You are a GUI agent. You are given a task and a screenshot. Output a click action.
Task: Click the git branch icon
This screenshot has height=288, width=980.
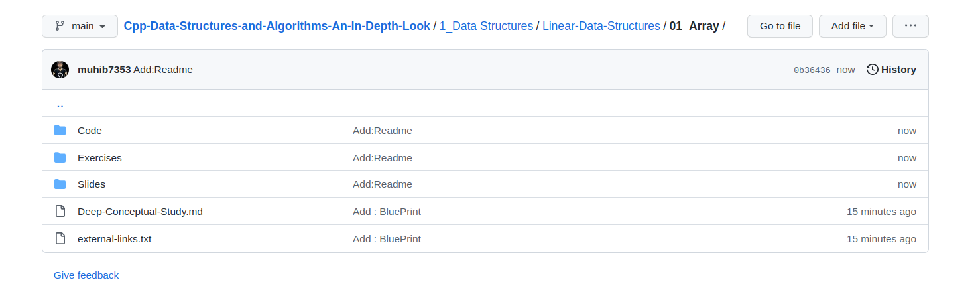(x=60, y=26)
